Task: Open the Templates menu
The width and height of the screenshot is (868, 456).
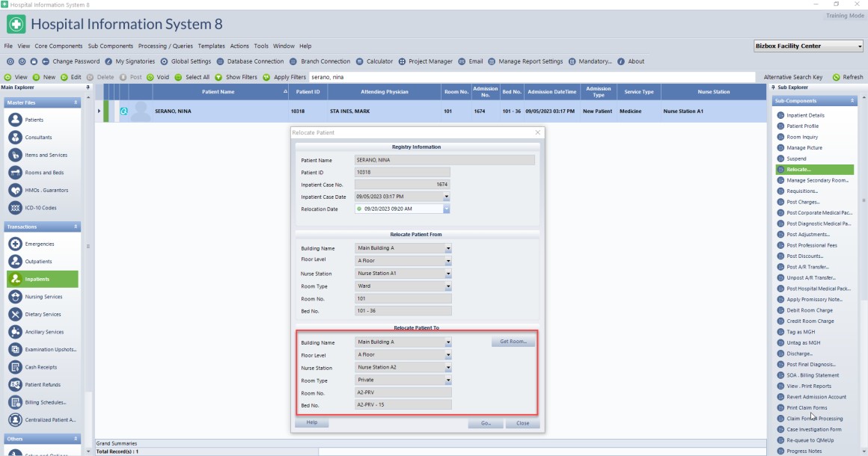Action: coord(211,46)
